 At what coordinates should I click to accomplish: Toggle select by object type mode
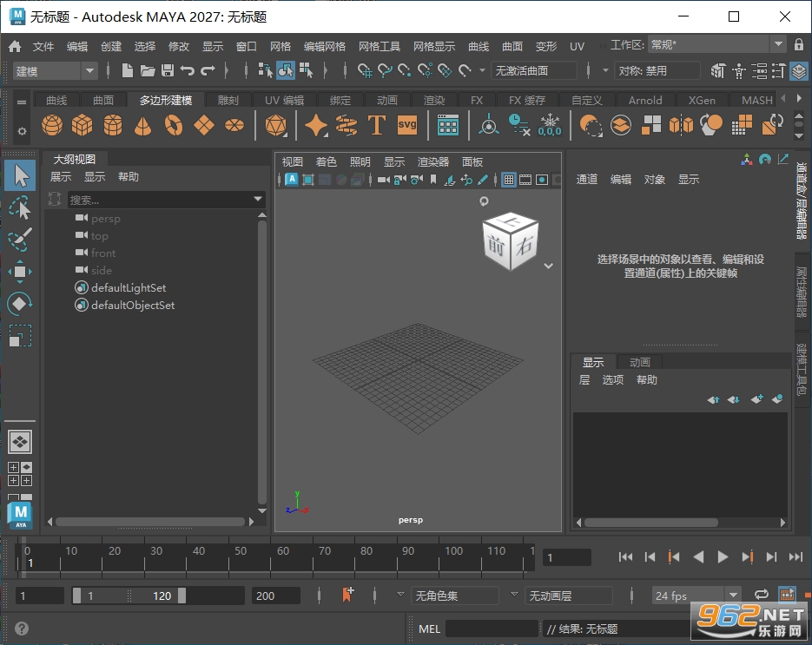click(x=286, y=70)
